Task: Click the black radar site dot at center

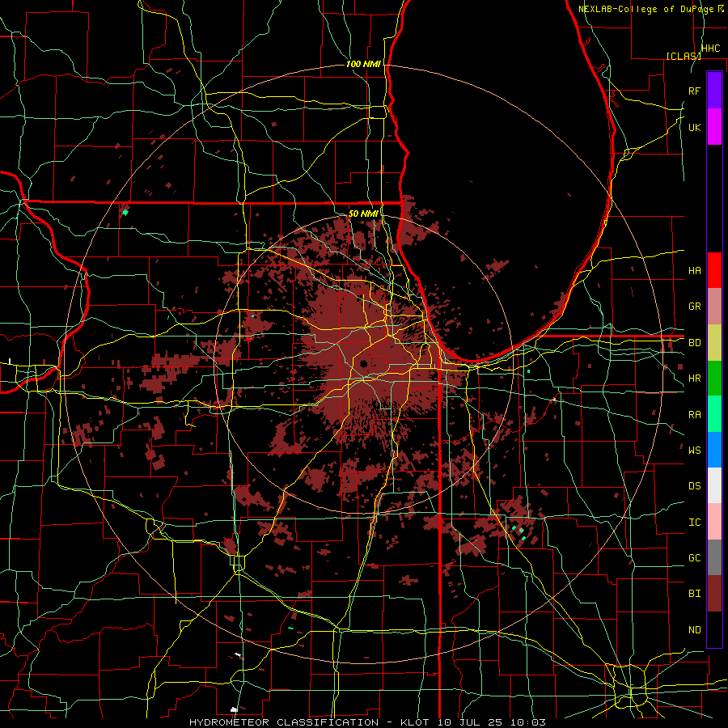Action: pyautogui.click(x=363, y=363)
